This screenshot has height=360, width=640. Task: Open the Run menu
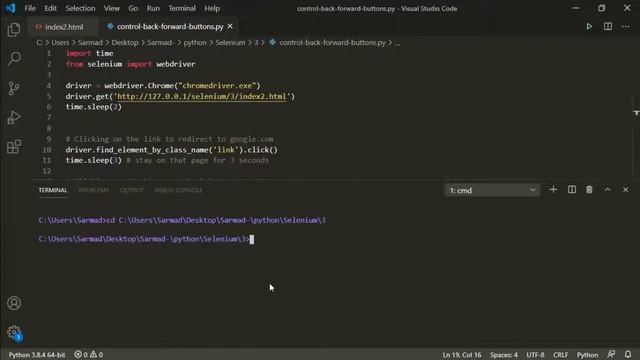coord(153,8)
